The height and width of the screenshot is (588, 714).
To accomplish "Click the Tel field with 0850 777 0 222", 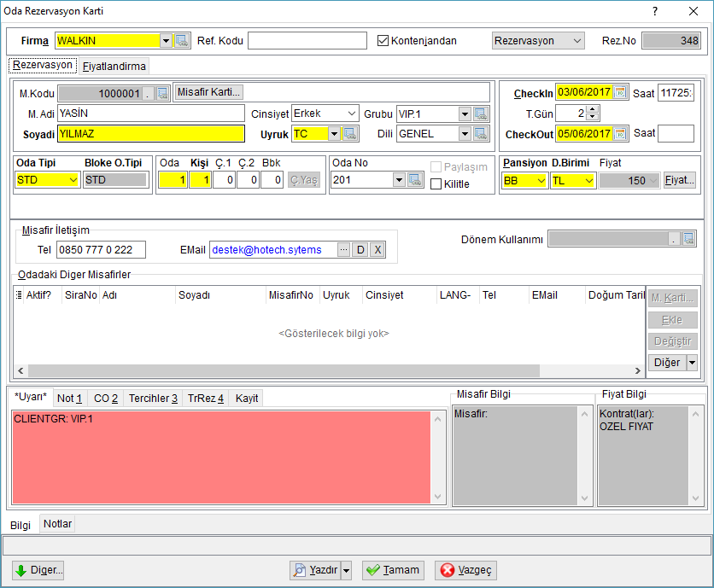I will click(x=101, y=249).
